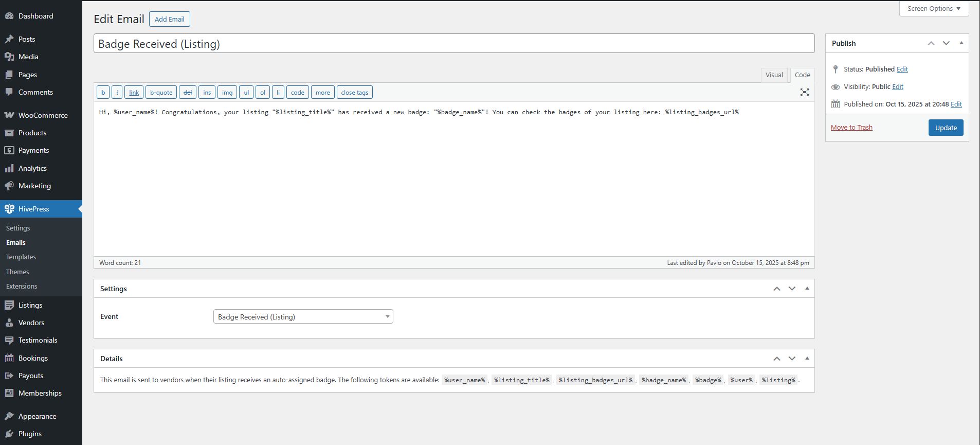Insert ul unordered list tag
The height and width of the screenshot is (445, 980).
tap(246, 92)
